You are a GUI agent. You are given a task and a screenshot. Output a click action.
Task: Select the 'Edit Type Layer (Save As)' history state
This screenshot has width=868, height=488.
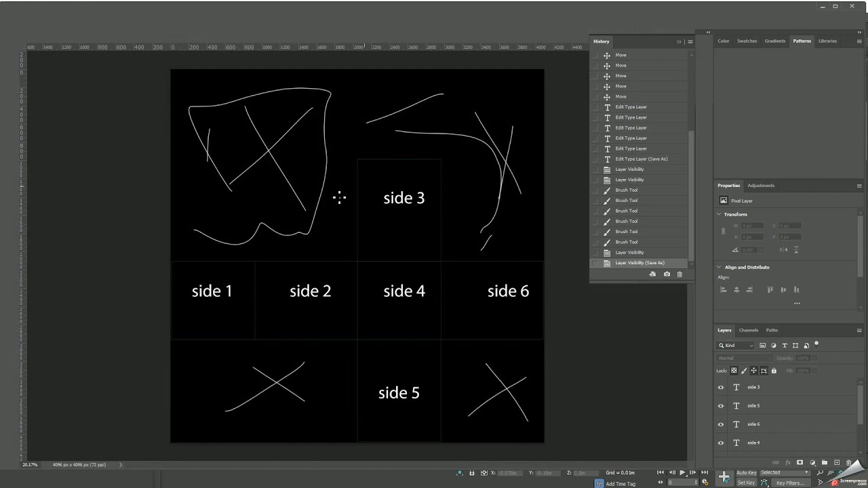642,159
